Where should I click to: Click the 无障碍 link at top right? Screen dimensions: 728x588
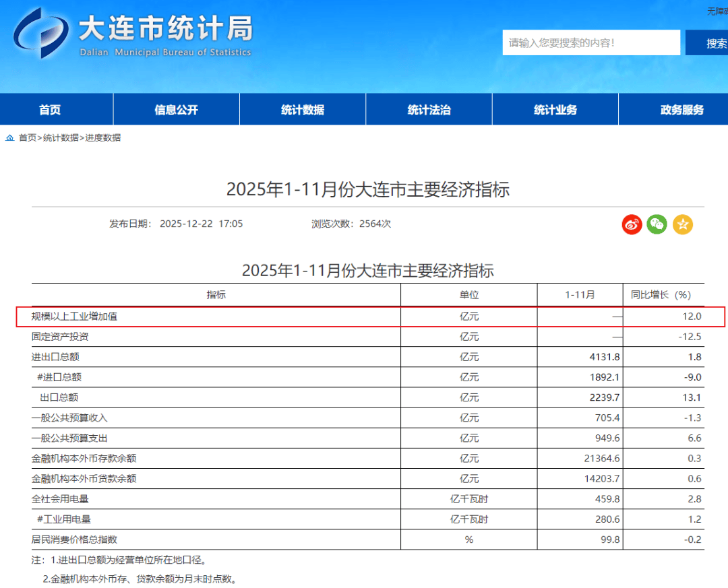[717, 11]
